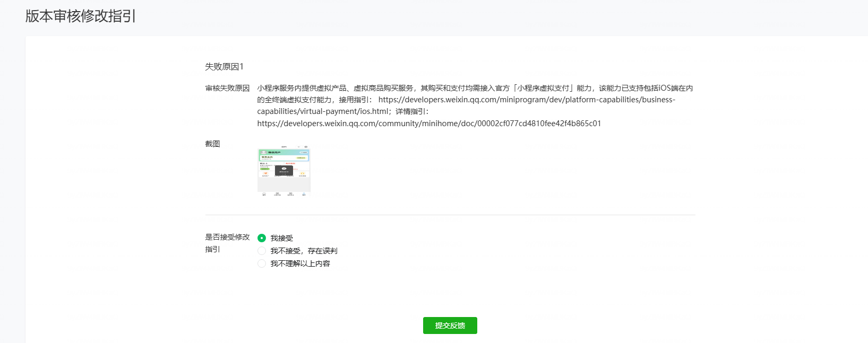
Task: Pick the 我不理解以上内容 radio option
Action: tap(262, 263)
